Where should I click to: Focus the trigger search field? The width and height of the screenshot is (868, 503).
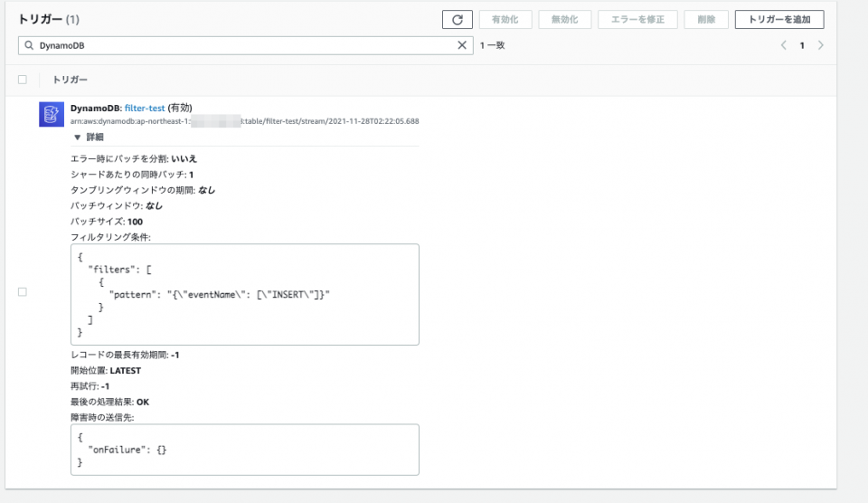(x=245, y=45)
